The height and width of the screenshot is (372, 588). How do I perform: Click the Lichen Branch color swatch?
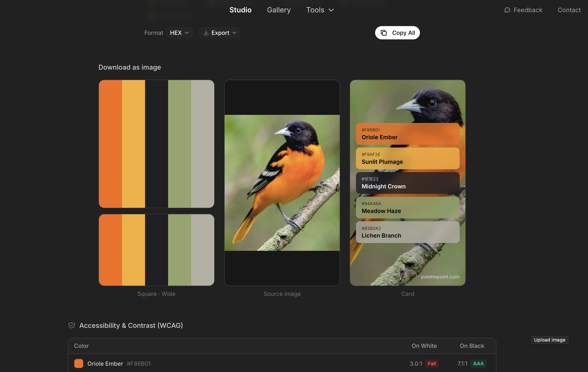[x=408, y=232]
